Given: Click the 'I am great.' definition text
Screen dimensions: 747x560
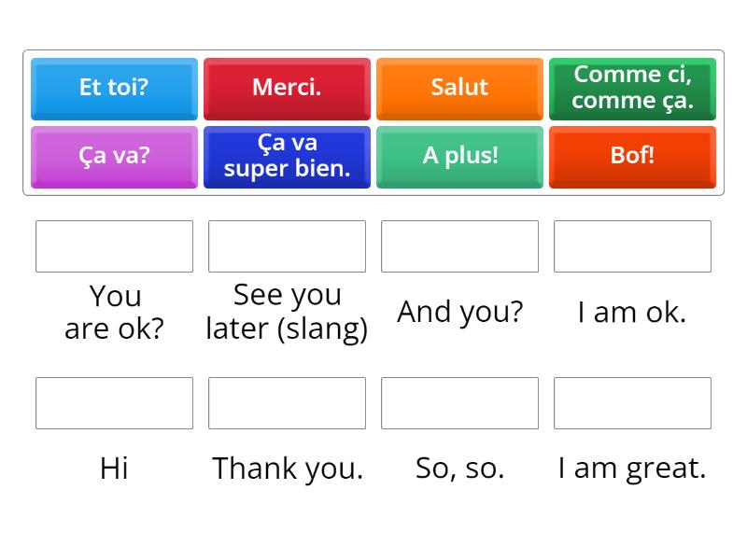Looking at the screenshot, I should tap(632, 468).
